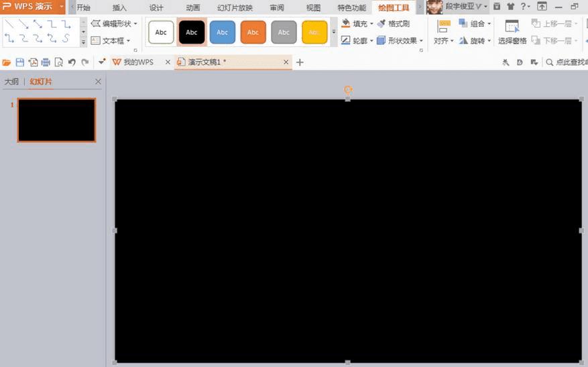Select the elbow double-arrow connector shape
The image size is (588, 367).
pyautogui.click(x=10, y=38)
